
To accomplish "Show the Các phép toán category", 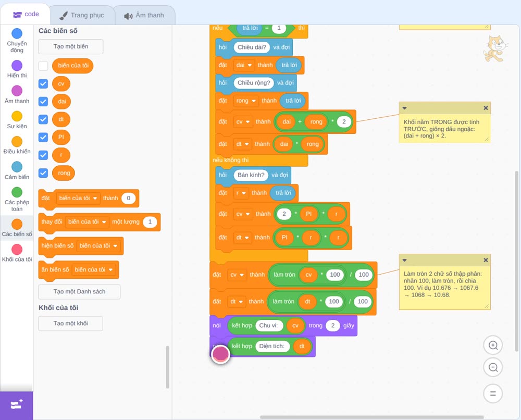I will tap(17, 199).
